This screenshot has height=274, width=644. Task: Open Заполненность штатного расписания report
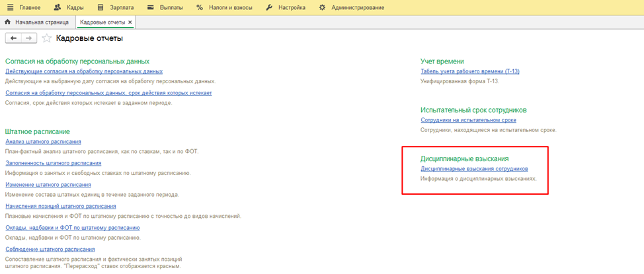(x=53, y=163)
